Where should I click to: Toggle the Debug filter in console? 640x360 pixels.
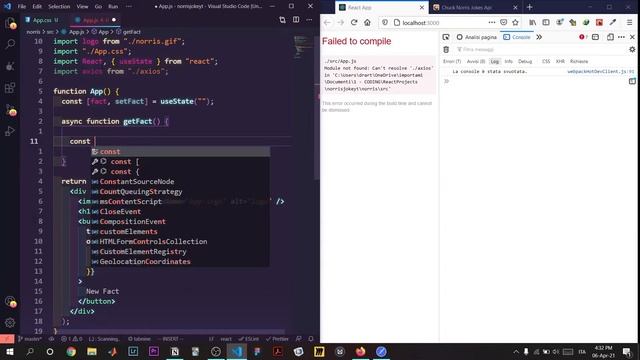[x=525, y=61]
